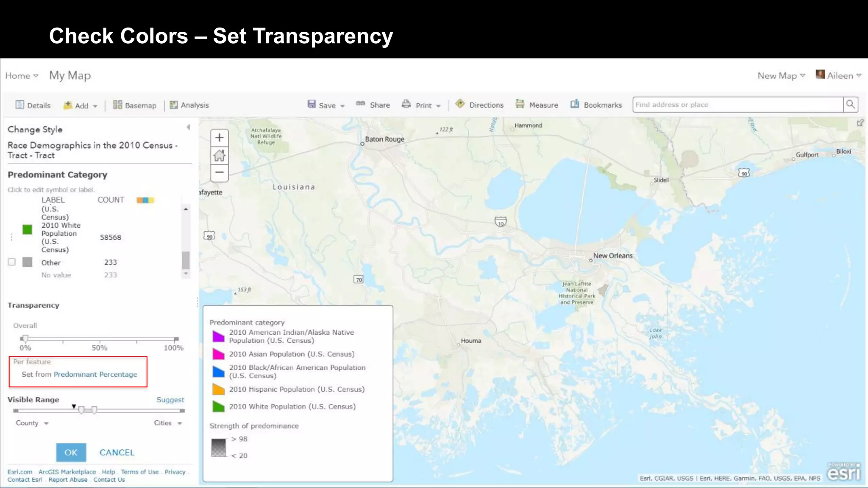Open the County scale dropdown
Image resolution: width=868 pixels, height=488 pixels.
coord(32,423)
